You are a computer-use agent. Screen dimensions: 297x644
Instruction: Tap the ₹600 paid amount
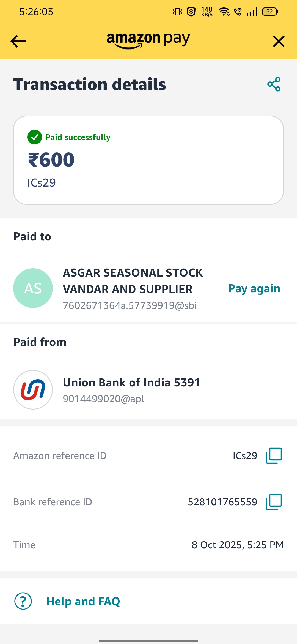[x=51, y=160]
